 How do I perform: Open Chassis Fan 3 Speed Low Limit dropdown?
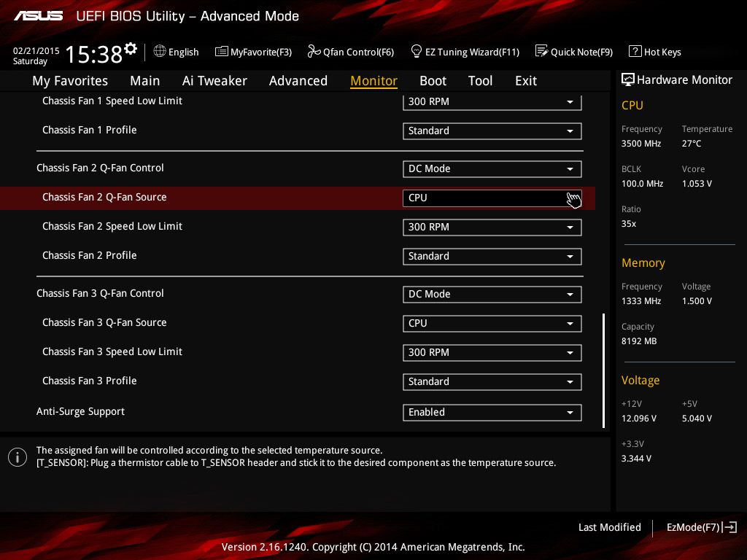click(492, 352)
